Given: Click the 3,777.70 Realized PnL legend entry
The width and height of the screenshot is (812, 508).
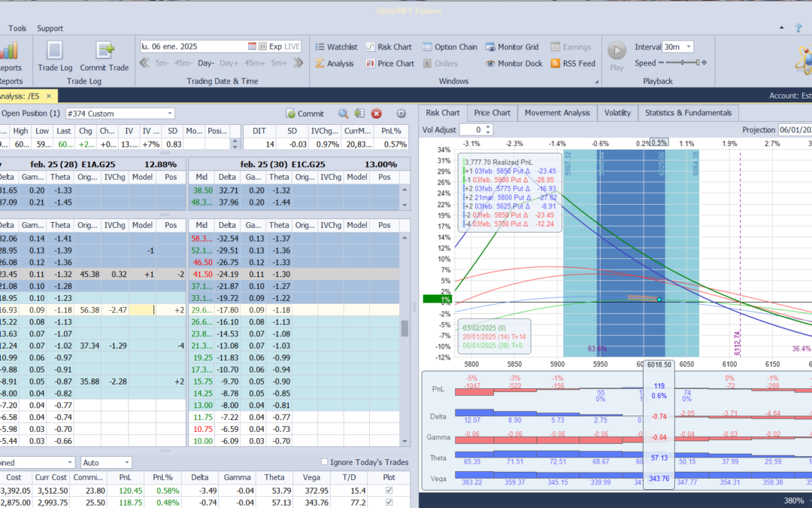Looking at the screenshot, I should [498, 163].
